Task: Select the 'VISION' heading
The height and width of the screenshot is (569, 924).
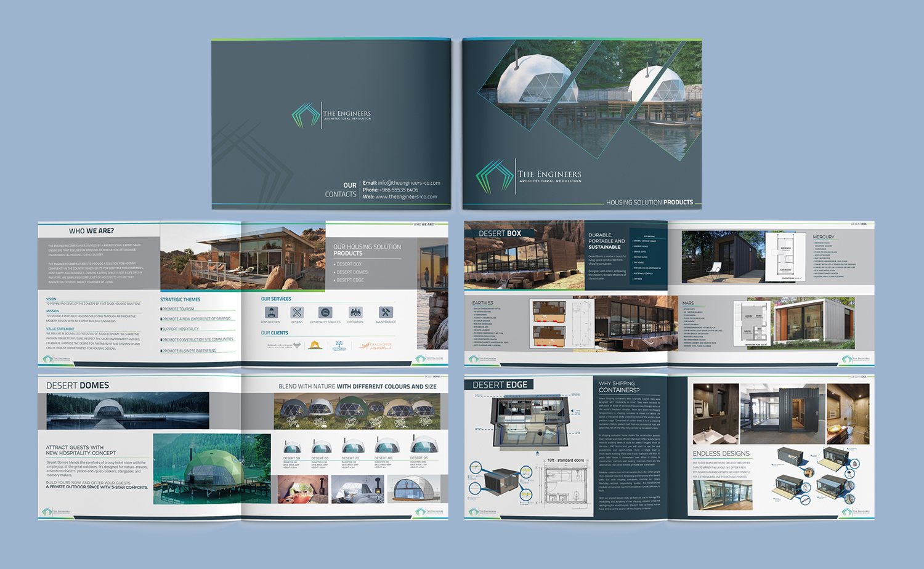Action: [51, 299]
